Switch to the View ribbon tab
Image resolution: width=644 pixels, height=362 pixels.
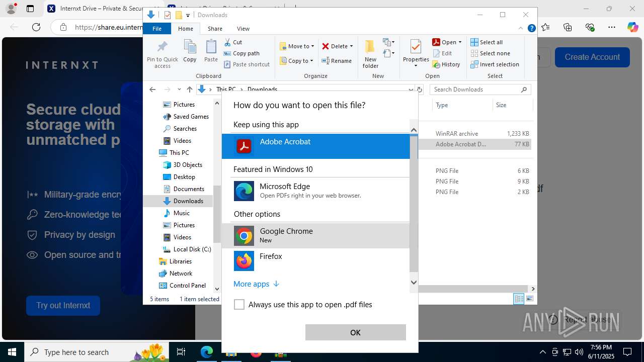click(243, 29)
